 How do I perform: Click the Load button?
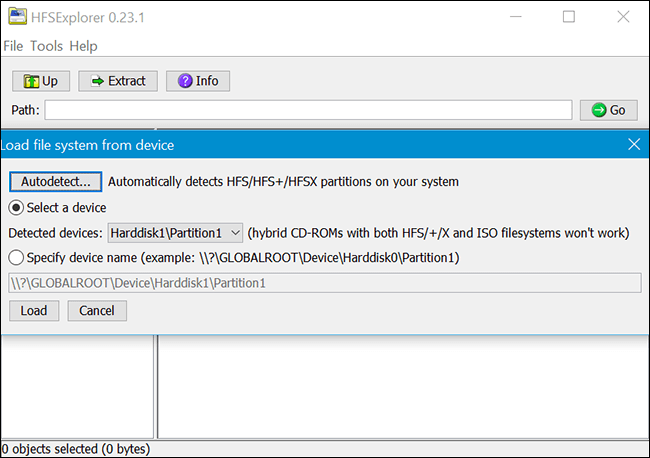point(34,310)
